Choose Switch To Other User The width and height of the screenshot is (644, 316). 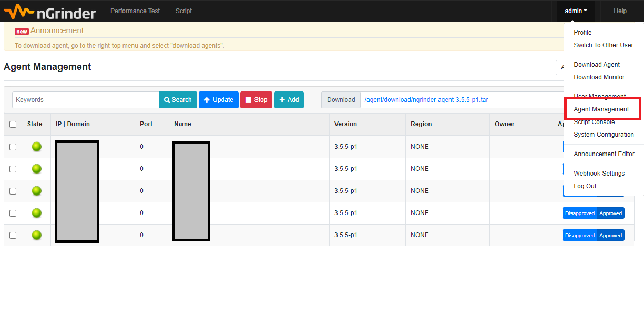(x=604, y=45)
